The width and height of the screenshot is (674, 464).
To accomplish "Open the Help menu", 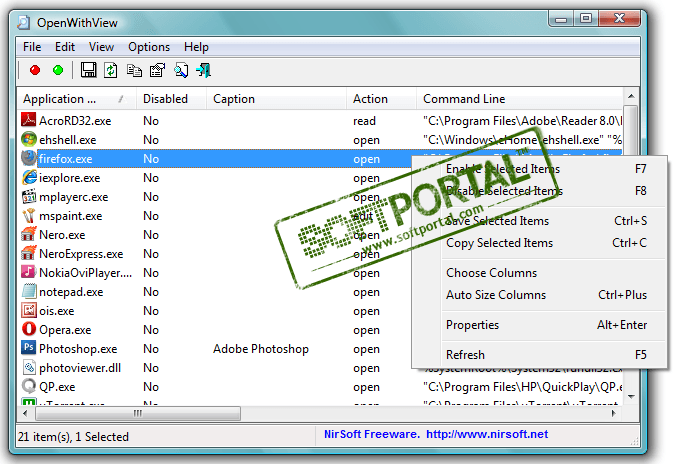I will click(x=196, y=47).
